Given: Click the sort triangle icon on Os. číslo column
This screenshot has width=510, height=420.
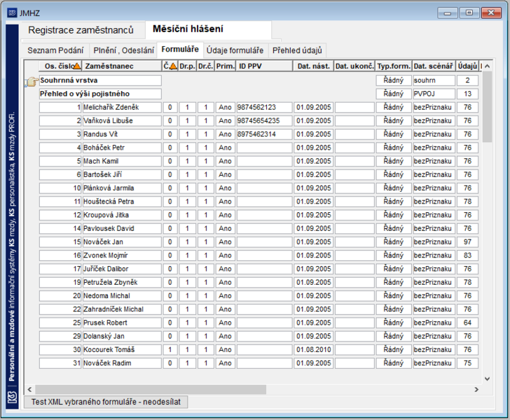Looking at the screenshot, I should tap(77, 66).
